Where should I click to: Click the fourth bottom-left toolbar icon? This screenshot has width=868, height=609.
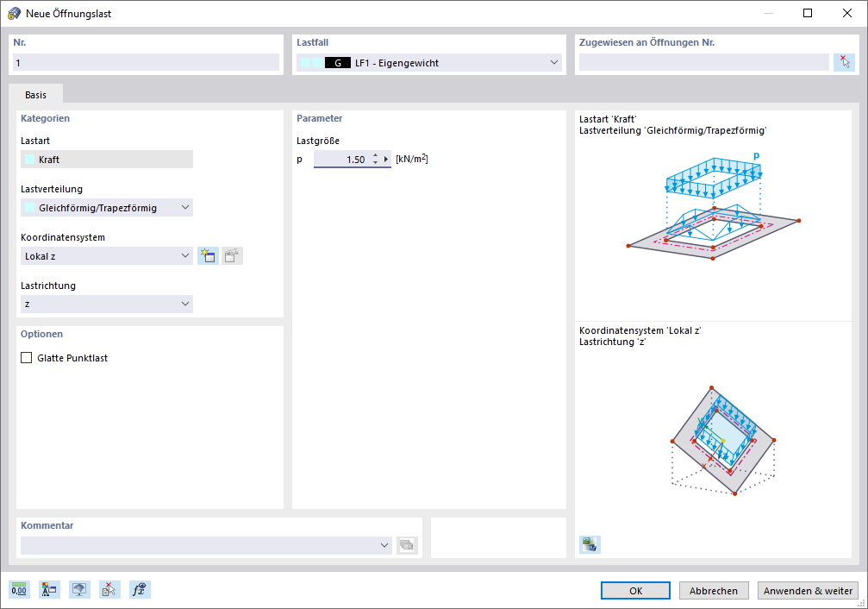[109, 590]
